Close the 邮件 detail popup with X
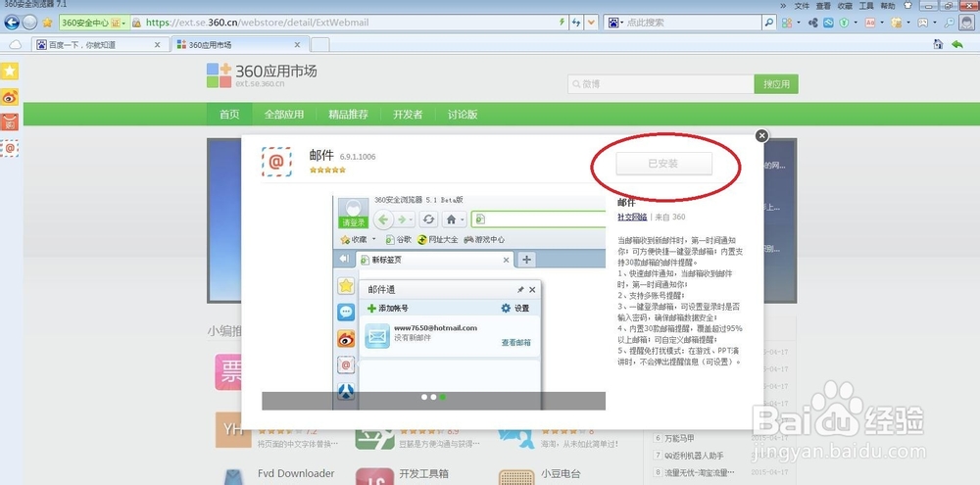Screen dimensions: 980x485 tap(761, 135)
